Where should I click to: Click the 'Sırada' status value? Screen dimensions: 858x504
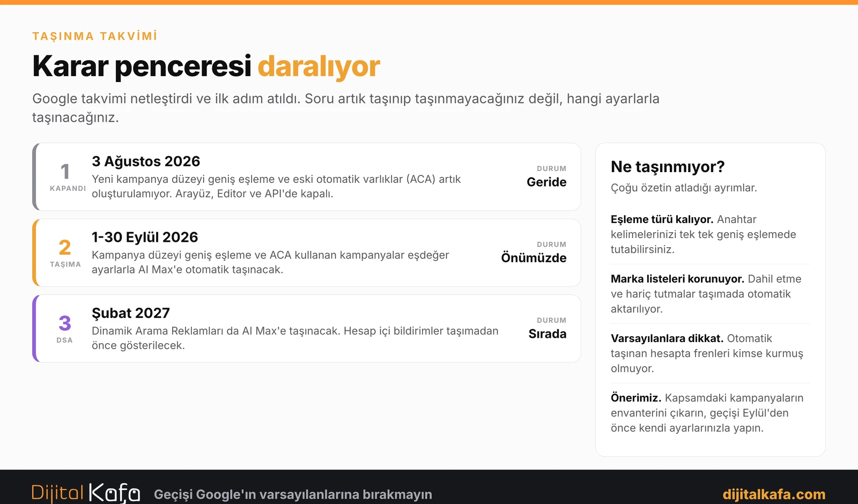click(x=548, y=334)
